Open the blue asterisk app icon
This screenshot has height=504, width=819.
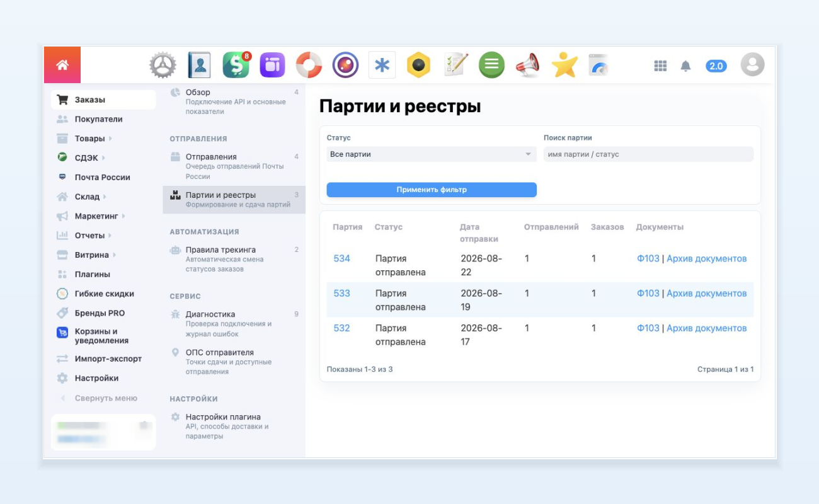pyautogui.click(x=382, y=65)
